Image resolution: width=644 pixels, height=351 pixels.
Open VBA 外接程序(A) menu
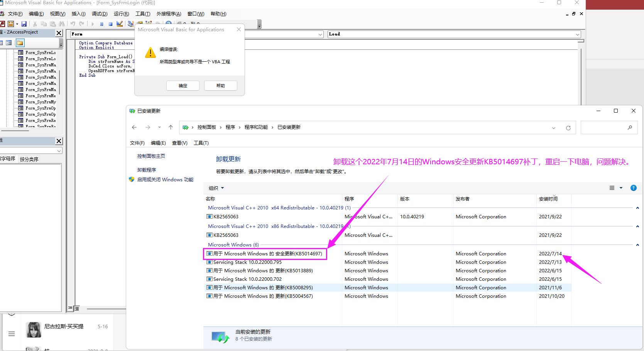pos(169,14)
